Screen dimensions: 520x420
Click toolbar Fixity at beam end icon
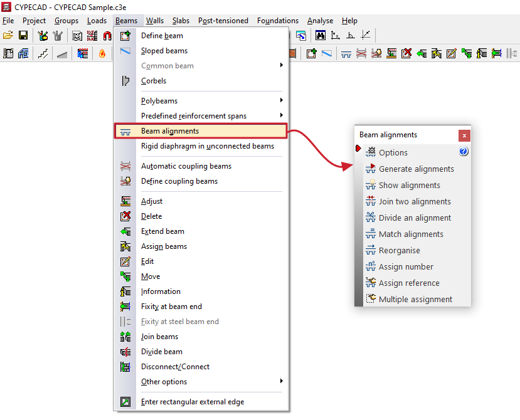coord(496,53)
